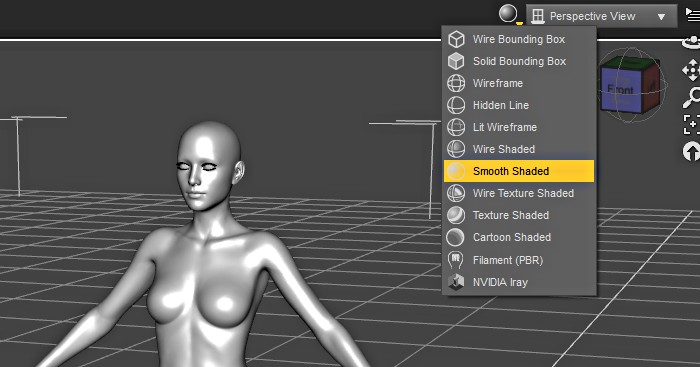Click the reset view up-arrow icon
The height and width of the screenshot is (367, 700).
click(x=692, y=152)
